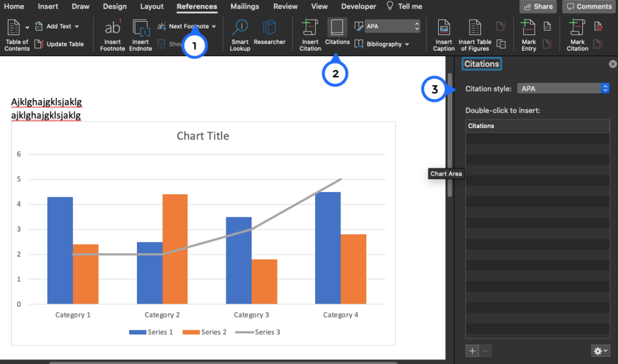This screenshot has height=364, width=618.
Task: Open the Comments button
Action: click(589, 7)
